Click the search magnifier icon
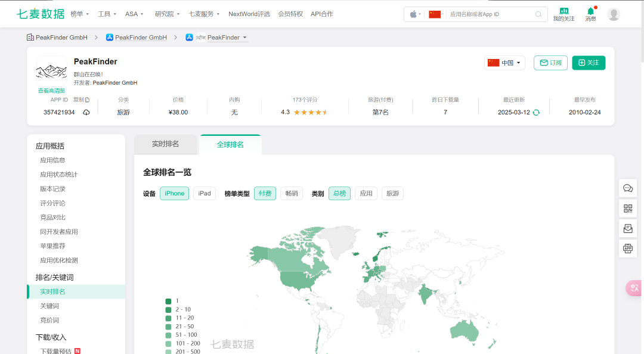 [x=538, y=14]
